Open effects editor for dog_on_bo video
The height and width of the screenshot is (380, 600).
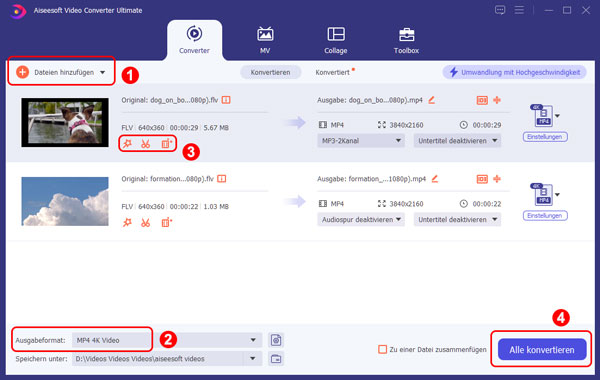click(x=127, y=144)
